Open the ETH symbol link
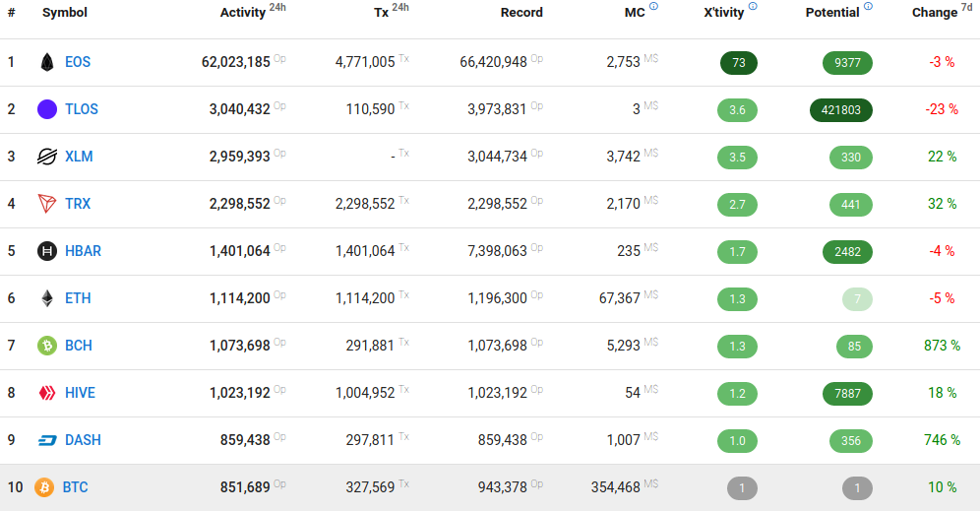 (x=78, y=298)
